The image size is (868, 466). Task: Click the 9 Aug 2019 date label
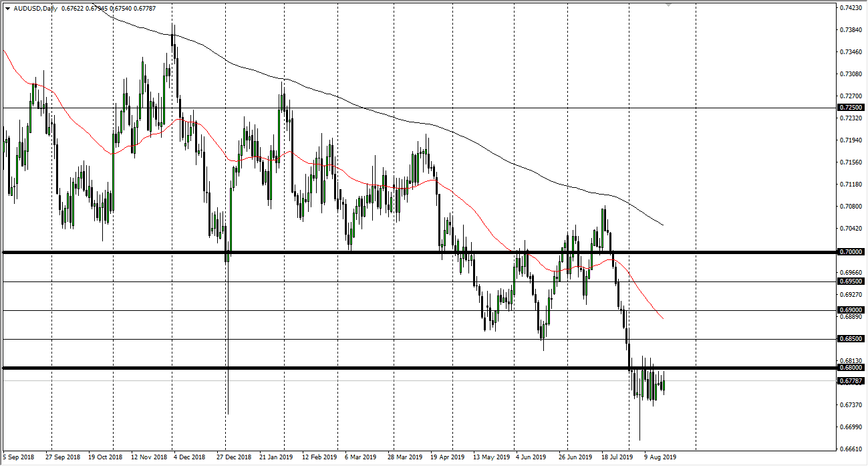660,457
